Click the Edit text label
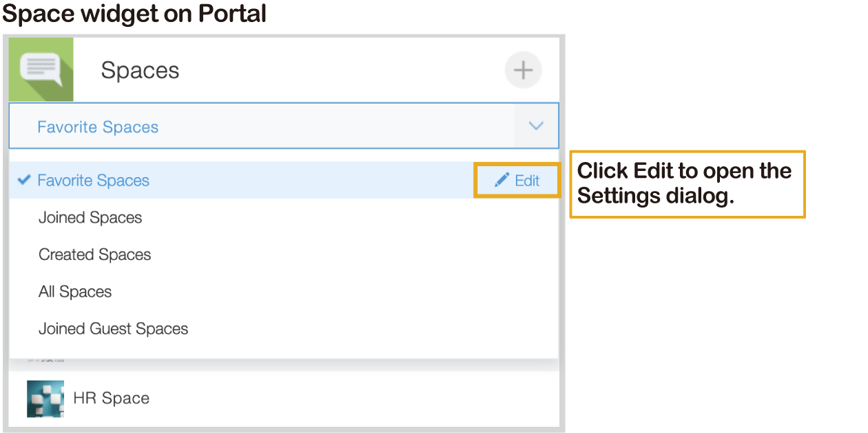 [x=528, y=181]
